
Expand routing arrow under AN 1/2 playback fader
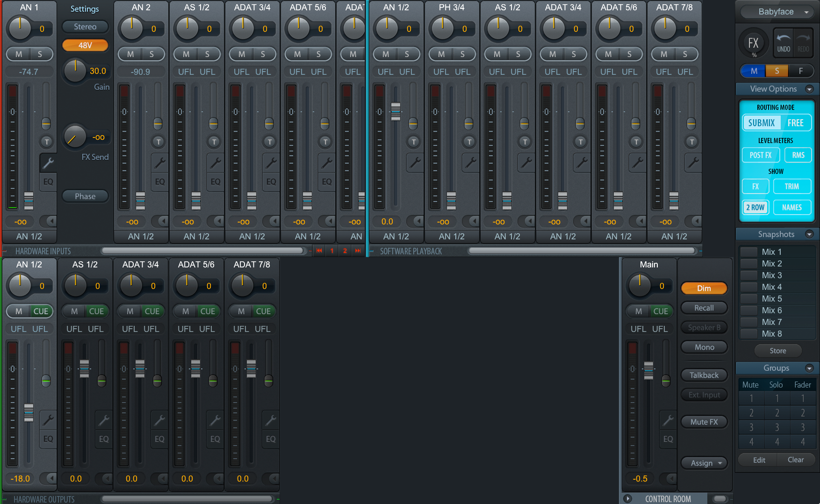click(x=415, y=221)
